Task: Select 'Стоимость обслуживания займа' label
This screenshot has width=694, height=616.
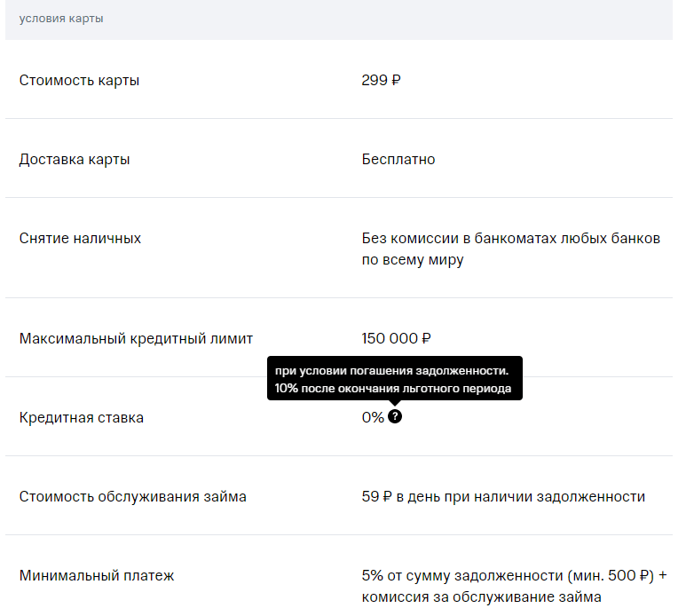Action: click(133, 496)
